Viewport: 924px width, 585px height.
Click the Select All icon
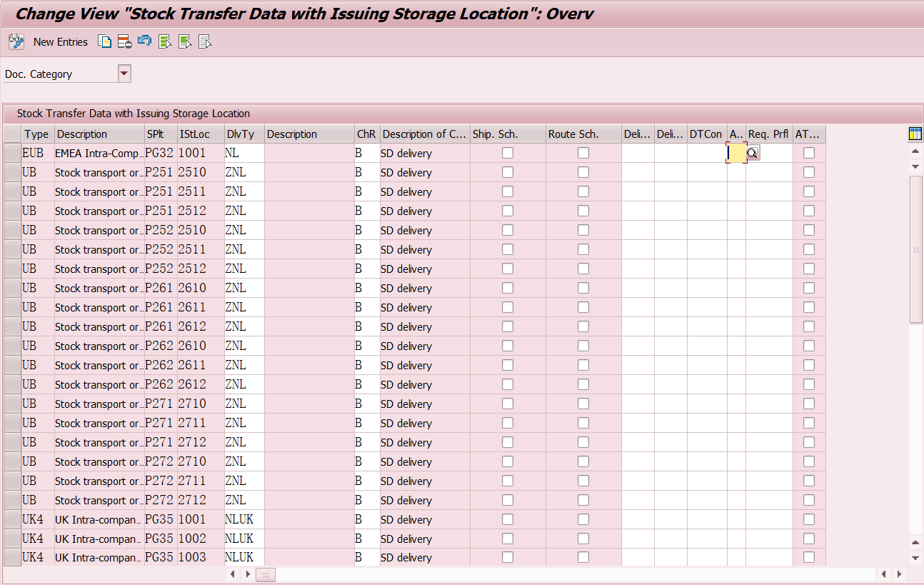click(x=165, y=41)
